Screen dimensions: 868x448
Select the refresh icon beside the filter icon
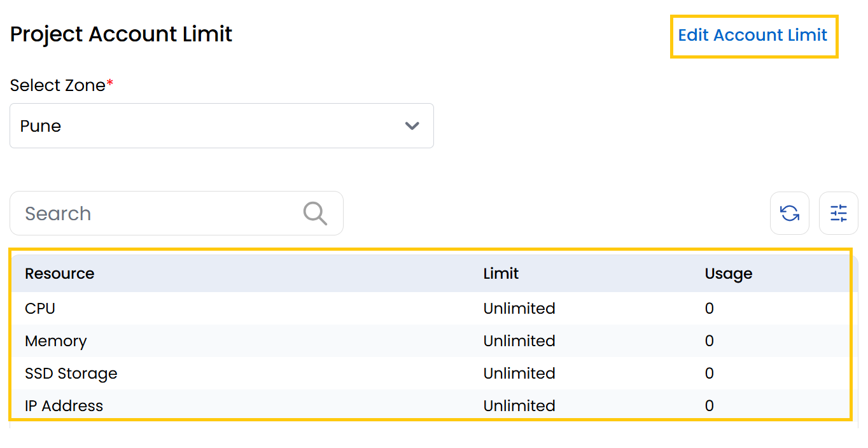789,213
